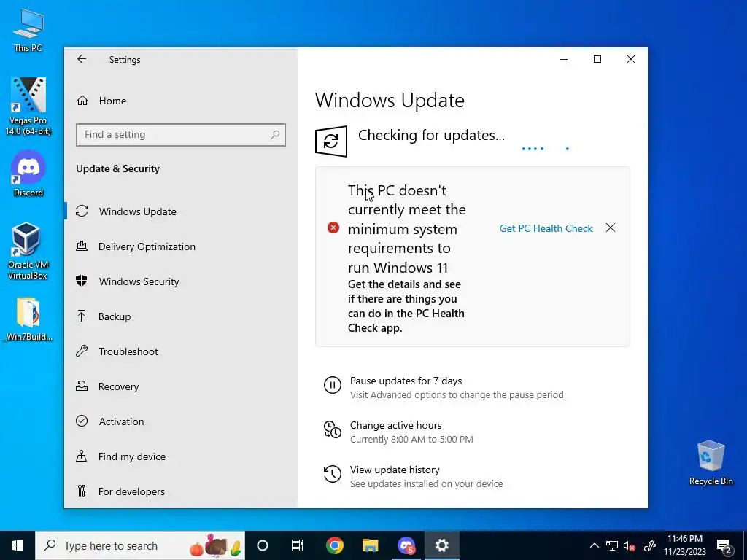Click the active hours clock icon
Screen dimensions: 747x560
coord(333,429)
